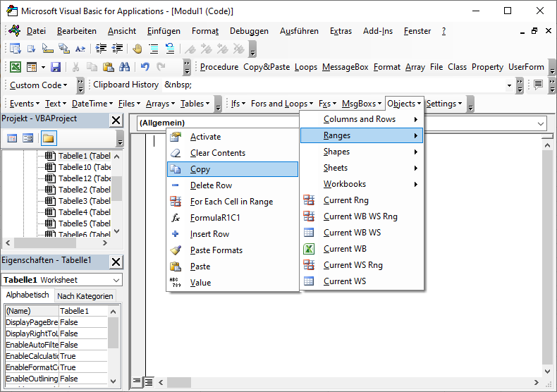Choose Current WS entry
Viewport: 557px width, 392px height.
click(x=362, y=281)
